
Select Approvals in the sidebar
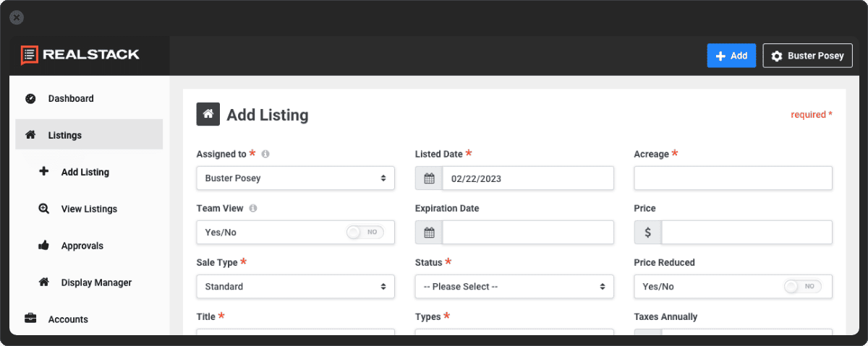coord(82,246)
